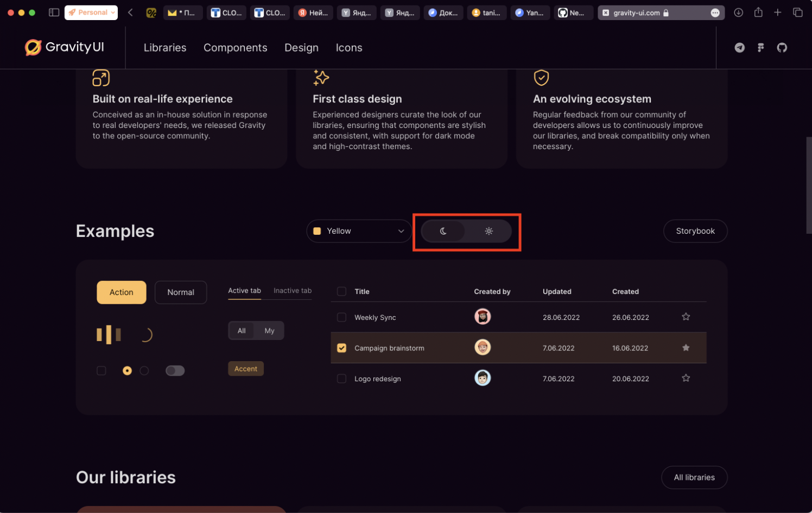This screenshot has width=812, height=513.
Task: Open the Figma icon link in header
Action: pyautogui.click(x=760, y=48)
